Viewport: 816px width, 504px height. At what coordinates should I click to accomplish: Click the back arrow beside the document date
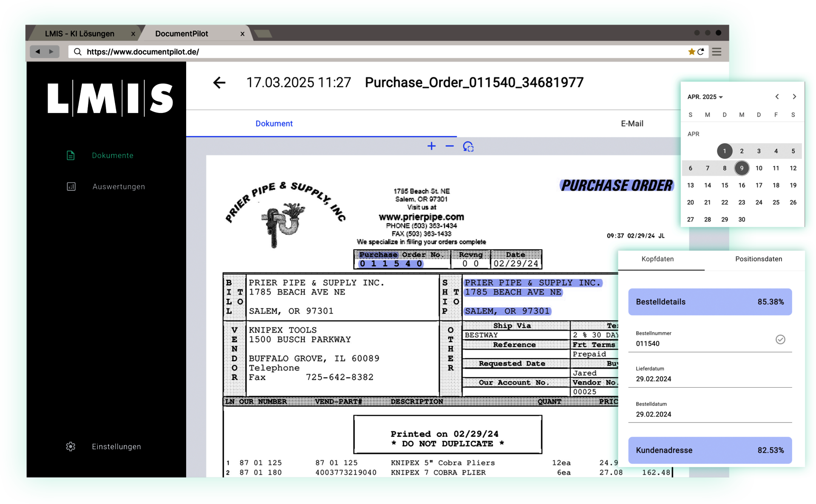[219, 82]
